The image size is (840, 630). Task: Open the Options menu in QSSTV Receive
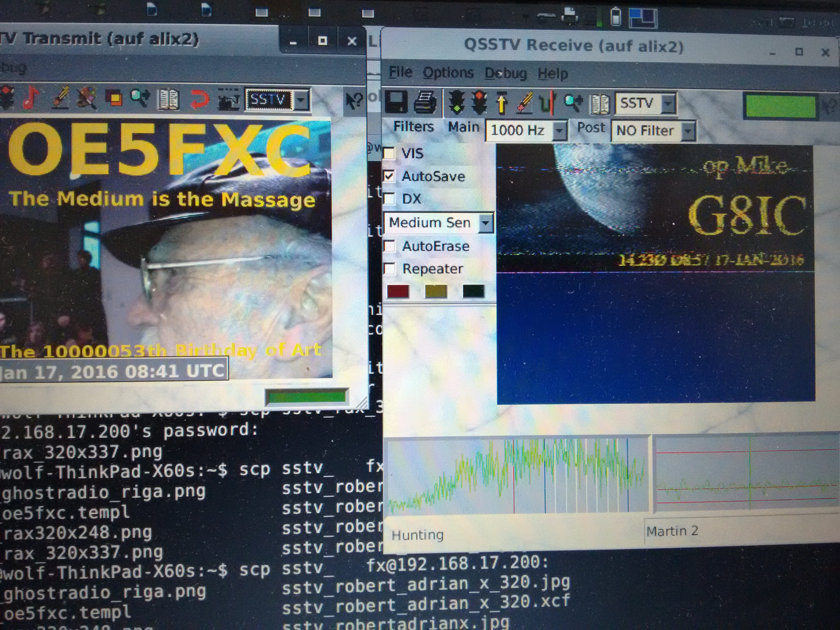click(x=448, y=73)
